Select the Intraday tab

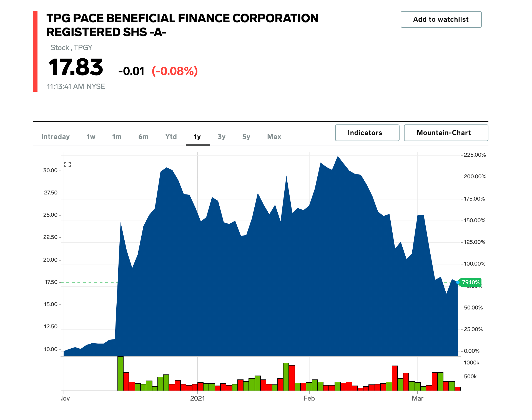pyautogui.click(x=56, y=136)
